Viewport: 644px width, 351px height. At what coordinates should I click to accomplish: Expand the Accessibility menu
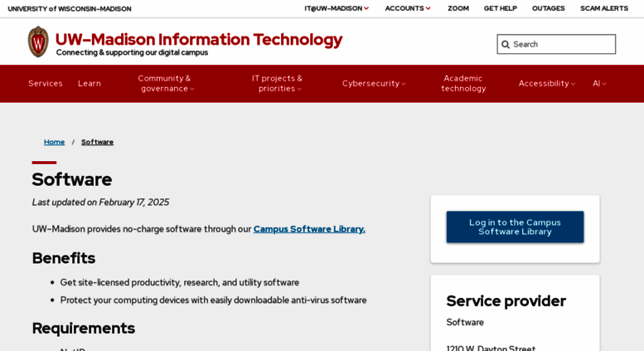coord(547,84)
